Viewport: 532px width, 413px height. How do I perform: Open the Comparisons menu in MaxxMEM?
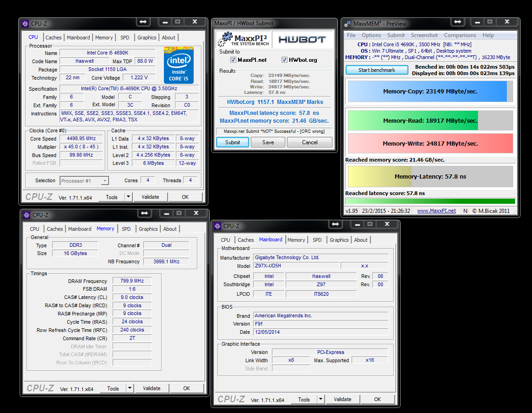coord(460,35)
